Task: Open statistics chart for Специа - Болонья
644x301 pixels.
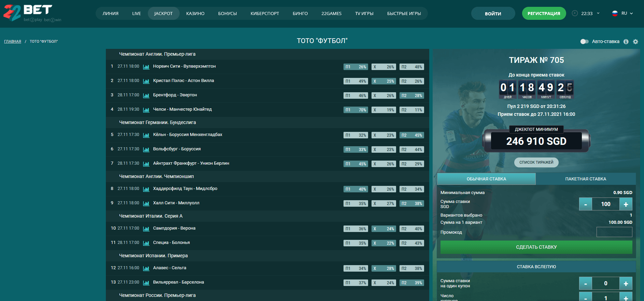Action: point(146,243)
